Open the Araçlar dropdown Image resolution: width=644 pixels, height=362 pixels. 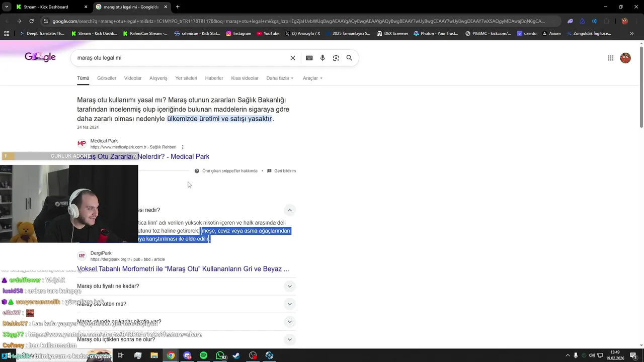312,78
